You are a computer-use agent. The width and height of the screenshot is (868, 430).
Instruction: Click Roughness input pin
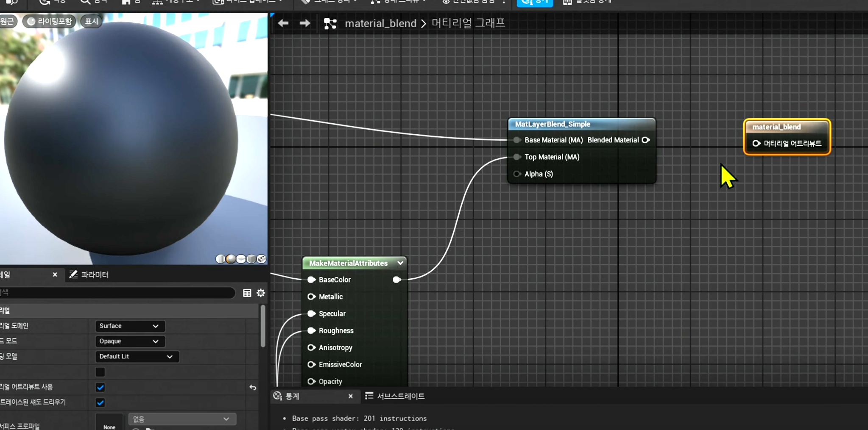click(x=312, y=330)
